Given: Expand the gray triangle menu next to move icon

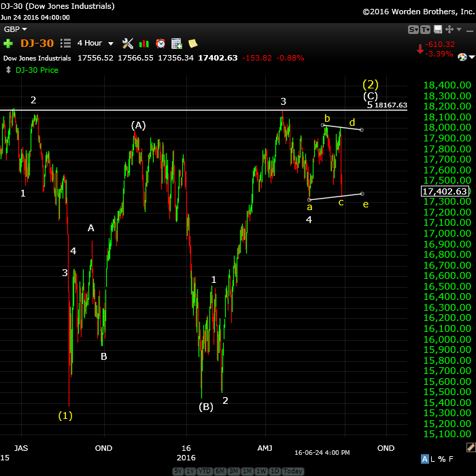Looking at the screenshot, I should (x=459, y=29).
